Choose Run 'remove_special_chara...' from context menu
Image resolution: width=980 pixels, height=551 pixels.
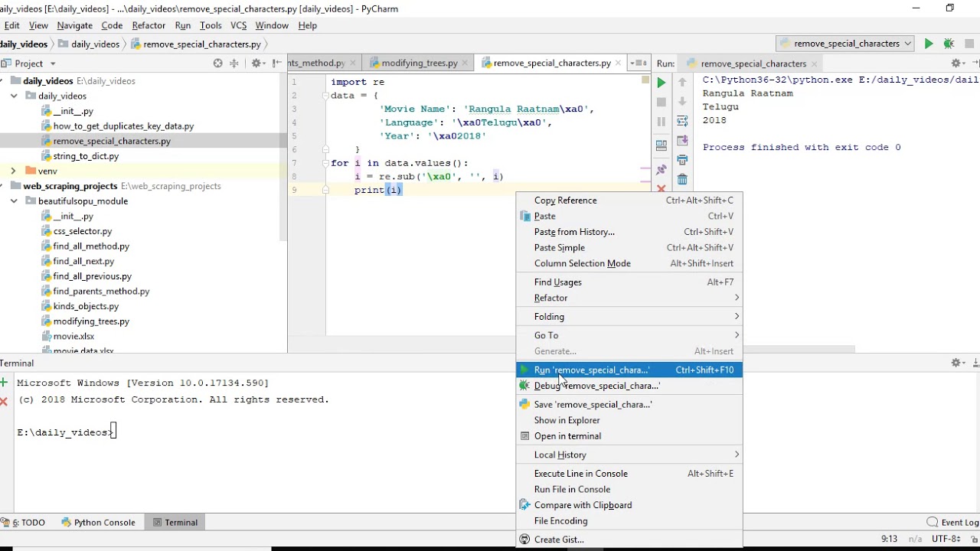coord(591,370)
